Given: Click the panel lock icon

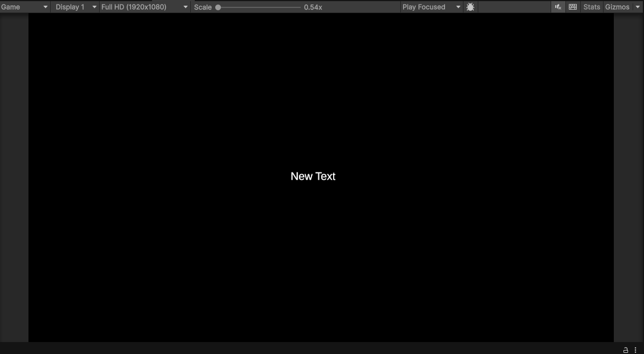Looking at the screenshot, I should click(x=626, y=350).
